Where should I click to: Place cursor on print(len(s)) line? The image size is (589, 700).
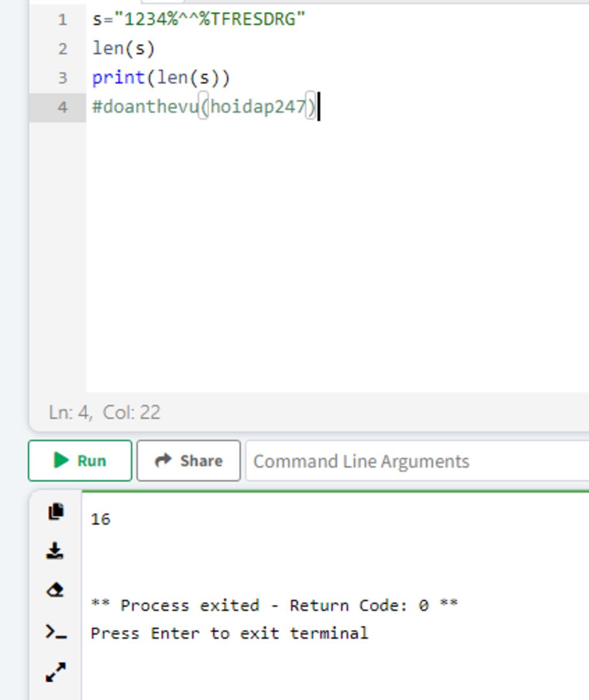[x=161, y=78]
